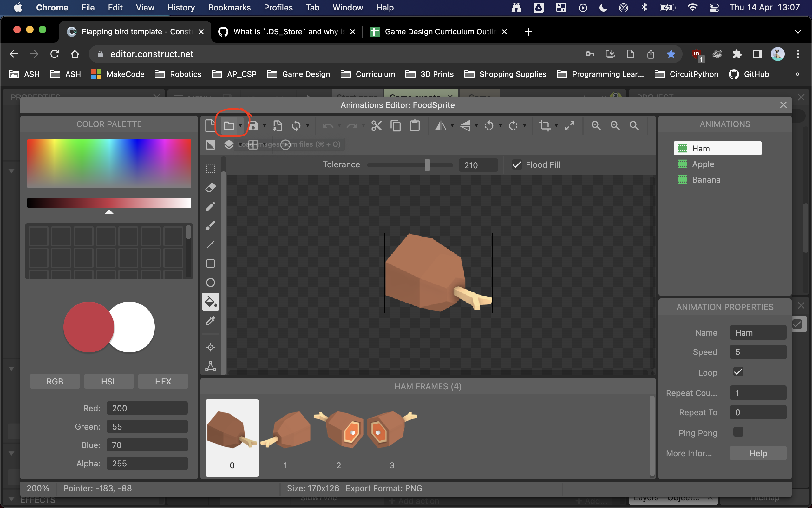Open the mirror flip dropdown arrow
The height and width of the screenshot is (508, 812).
click(452, 126)
